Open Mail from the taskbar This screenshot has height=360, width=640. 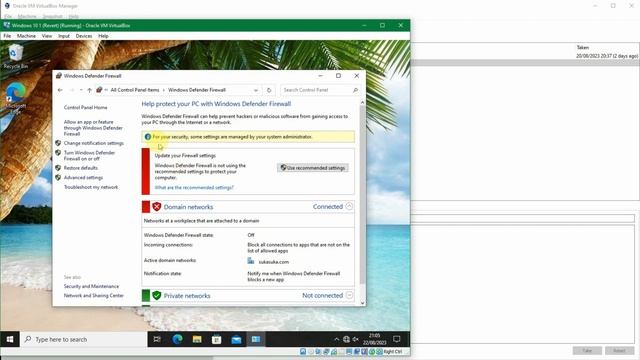pyautogui.click(x=236, y=339)
